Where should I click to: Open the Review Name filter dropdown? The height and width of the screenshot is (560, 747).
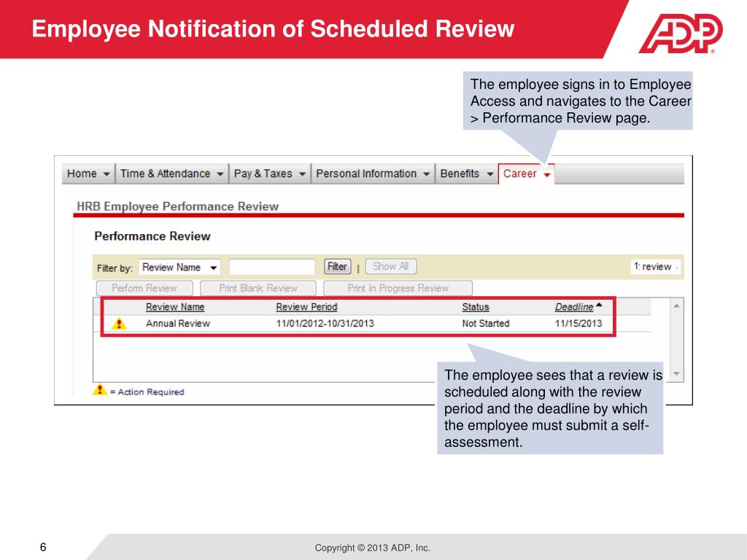tap(179, 267)
